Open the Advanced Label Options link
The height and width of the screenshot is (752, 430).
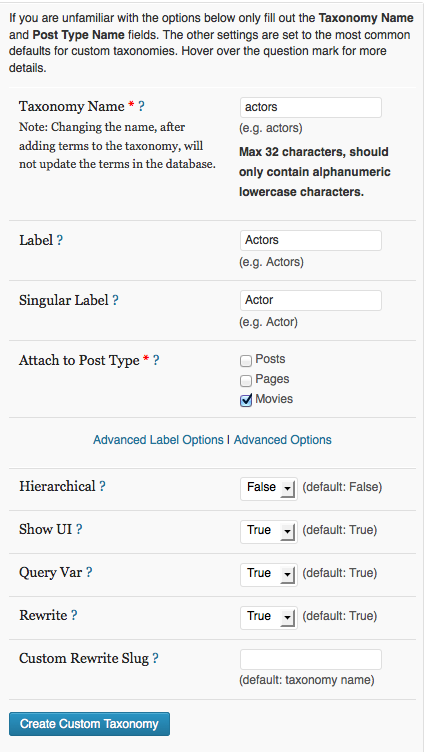[158, 440]
